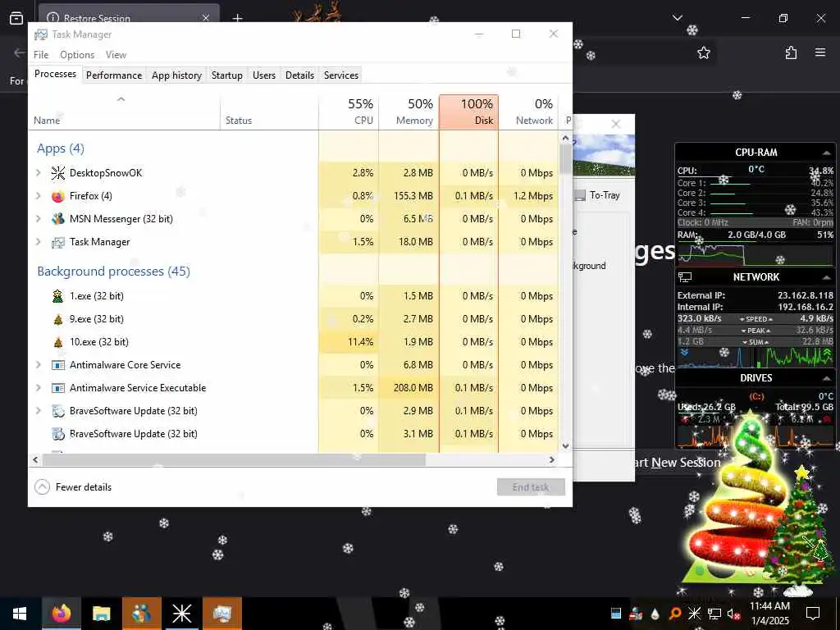Open File Explorer from the taskbar
The height and width of the screenshot is (630, 840).
(x=101, y=614)
